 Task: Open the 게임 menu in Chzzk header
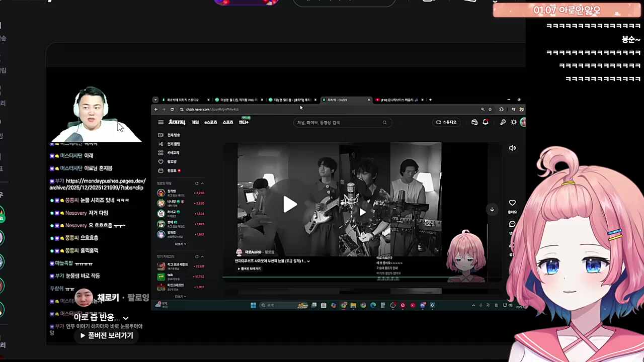pyautogui.click(x=195, y=122)
